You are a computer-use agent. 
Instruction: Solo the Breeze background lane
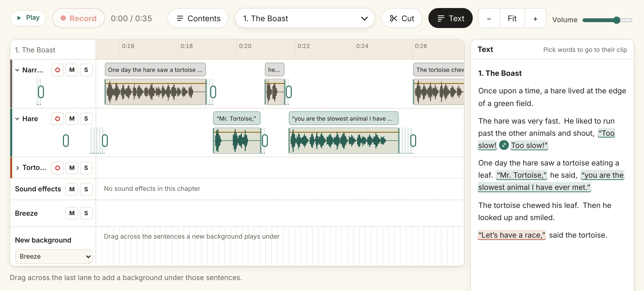(86, 213)
